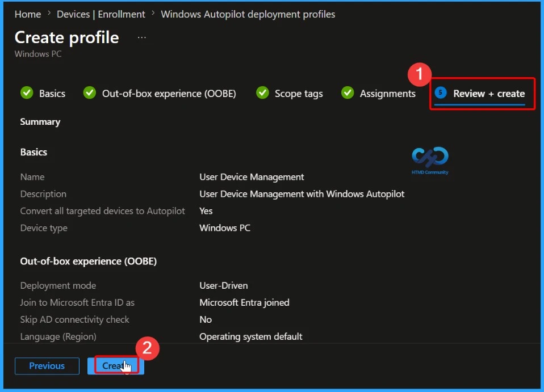Click the 'Deployment mode' label
The width and height of the screenshot is (544, 392).
tap(58, 285)
